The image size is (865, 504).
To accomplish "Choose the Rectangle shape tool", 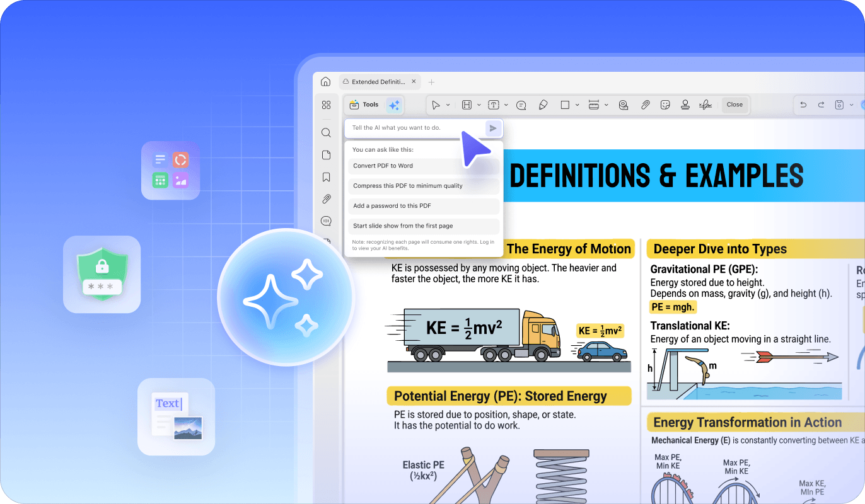I will (565, 105).
